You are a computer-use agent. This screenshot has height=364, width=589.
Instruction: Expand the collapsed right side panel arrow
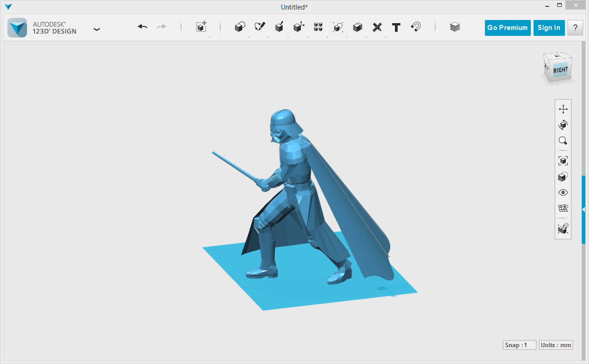(x=584, y=209)
